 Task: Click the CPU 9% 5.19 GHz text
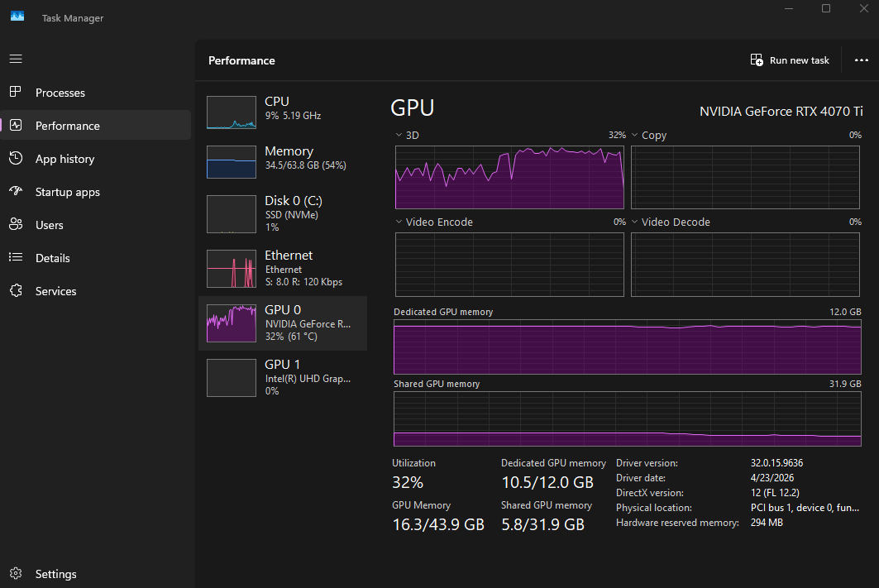[294, 116]
